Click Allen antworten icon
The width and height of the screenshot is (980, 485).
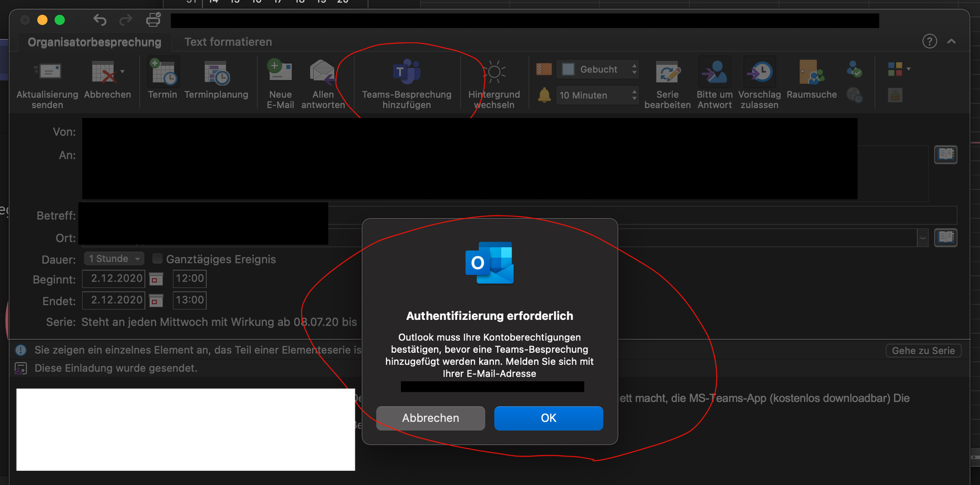[322, 73]
